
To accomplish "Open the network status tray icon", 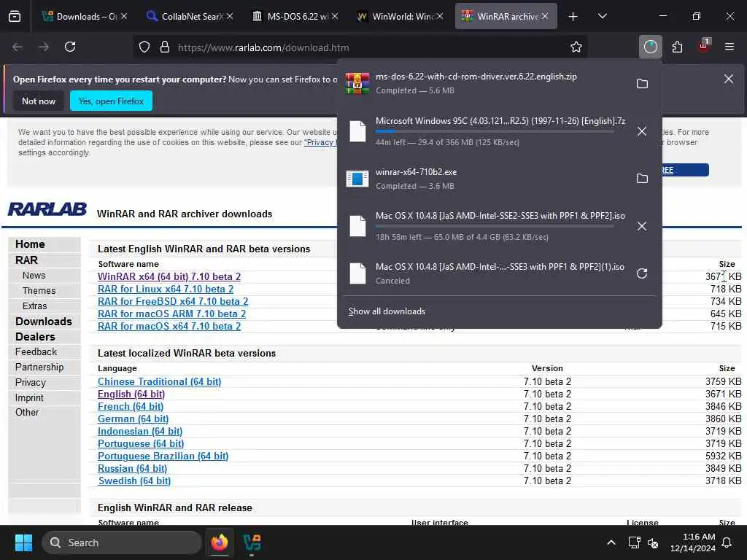I will pos(634,542).
